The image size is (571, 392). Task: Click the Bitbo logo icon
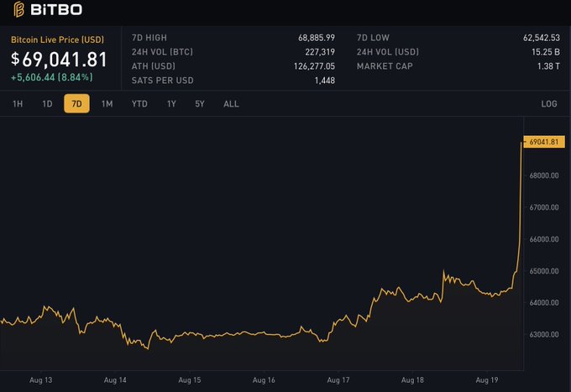point(19,9)
